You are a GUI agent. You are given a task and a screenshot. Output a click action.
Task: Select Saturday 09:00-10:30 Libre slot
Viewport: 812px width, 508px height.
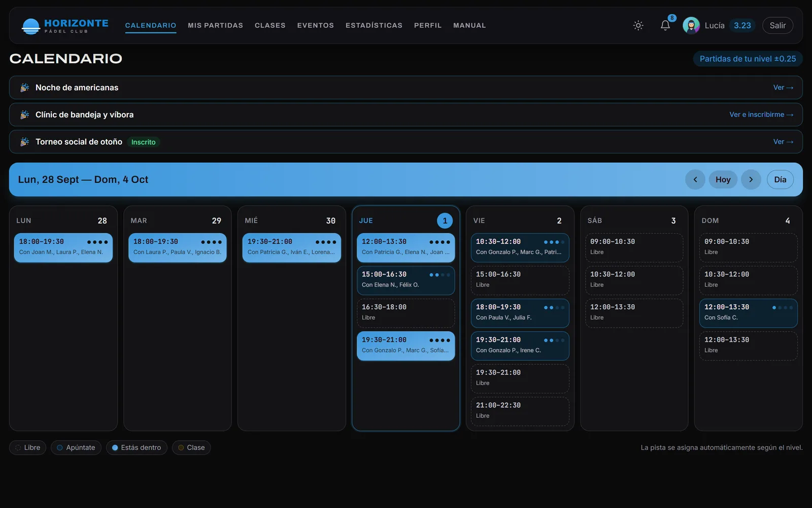click(634, 248)
